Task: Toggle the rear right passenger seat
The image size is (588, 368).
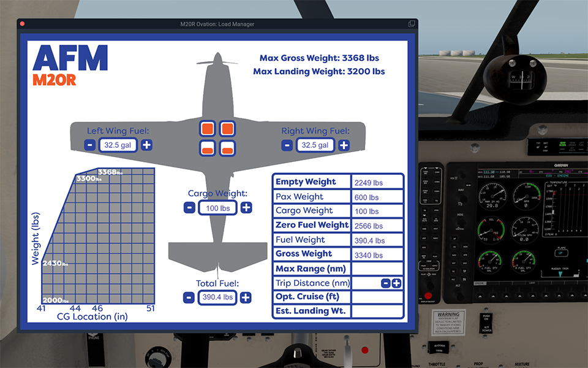Action: [x=227, y=148]
